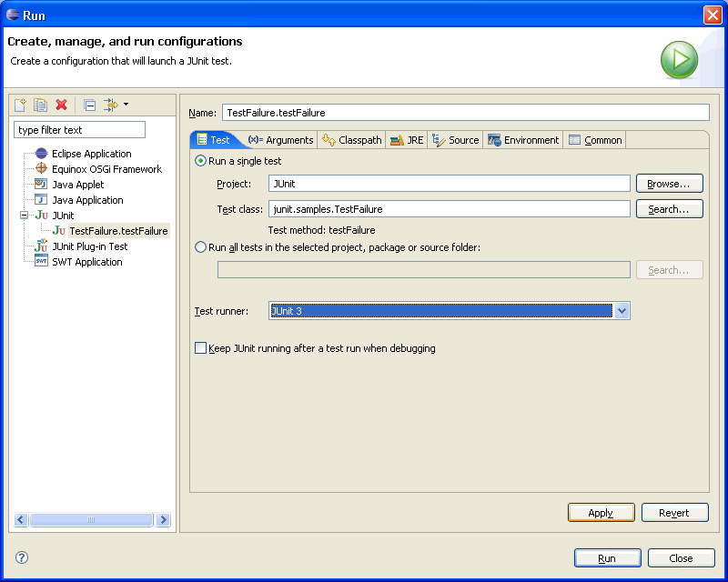
Task: Open the filter launch configurations icon
Action: click(x=111, y=105)
